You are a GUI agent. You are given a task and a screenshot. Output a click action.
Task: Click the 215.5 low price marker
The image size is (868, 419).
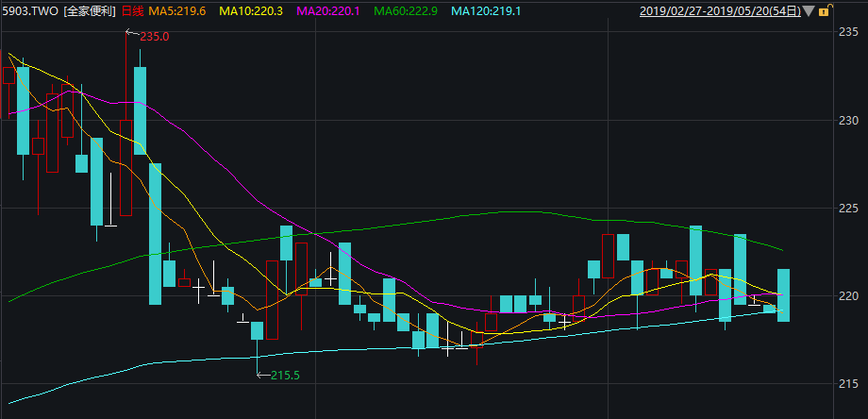tap(283, 375)
